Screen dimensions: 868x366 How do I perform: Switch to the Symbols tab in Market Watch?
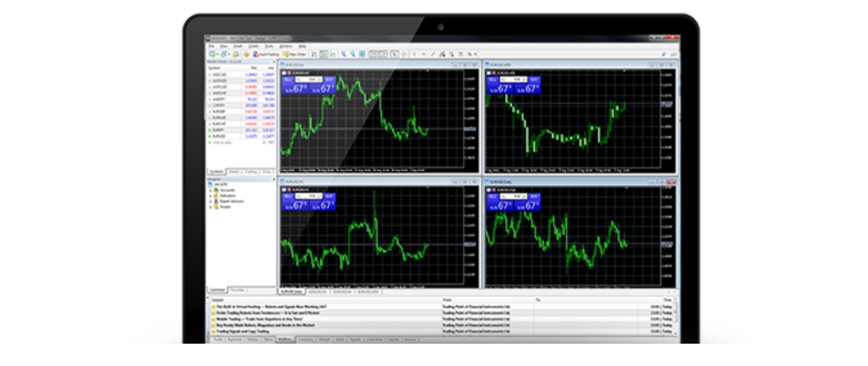click(217, 171)
